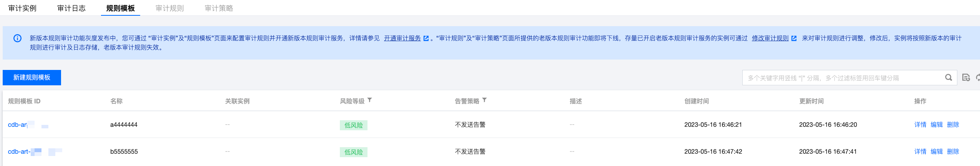Switch to 审计日志 tab
The image size is (980, 166).
coord(71,8)
